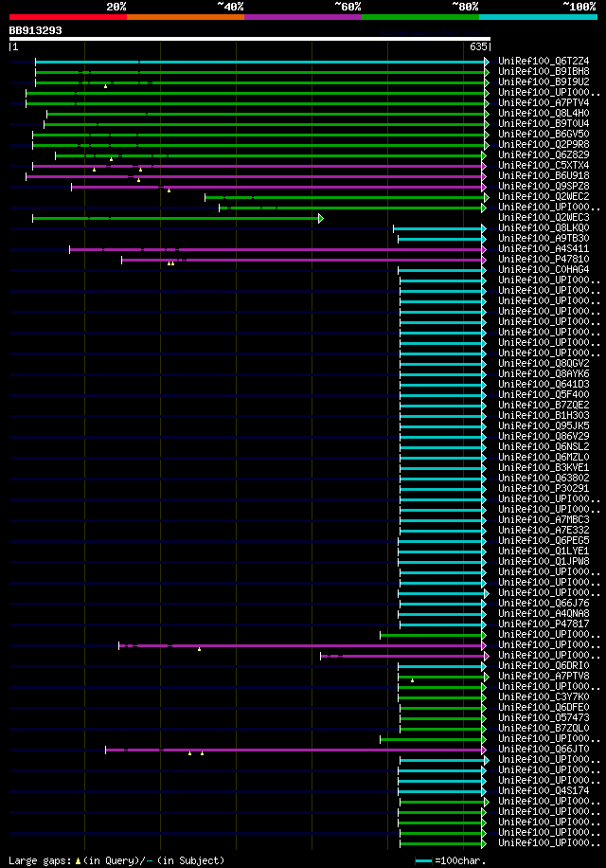Select the UniRef100_P47817 label
Image resolution: width=606 pixels, height=868 pixels.
click(x=544, y=624)
